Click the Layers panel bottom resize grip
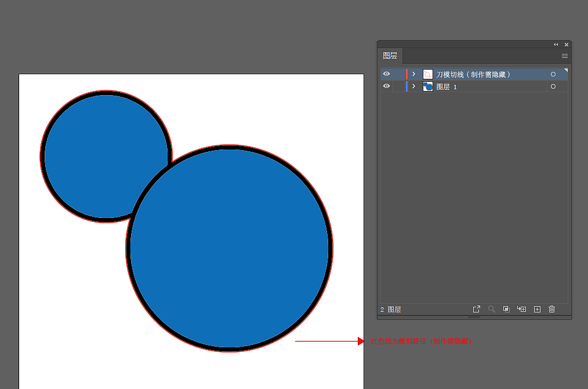 coord(474,317)
